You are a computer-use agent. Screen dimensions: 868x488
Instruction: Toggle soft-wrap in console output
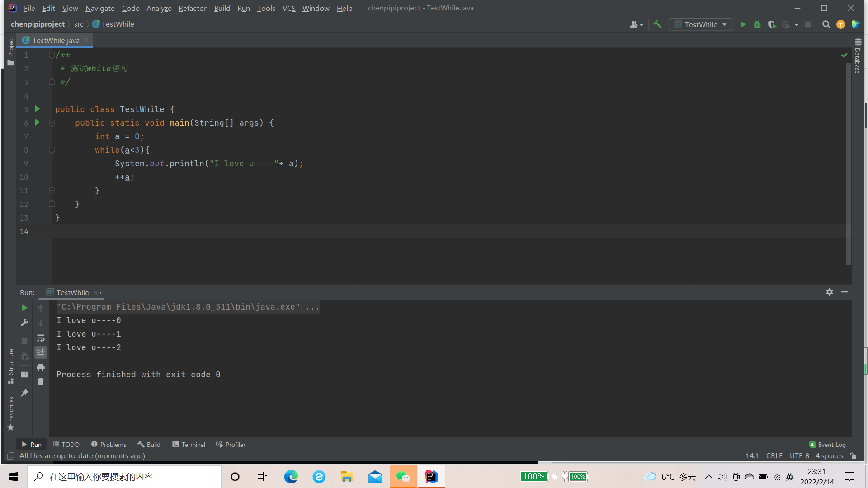coord(41,338)
